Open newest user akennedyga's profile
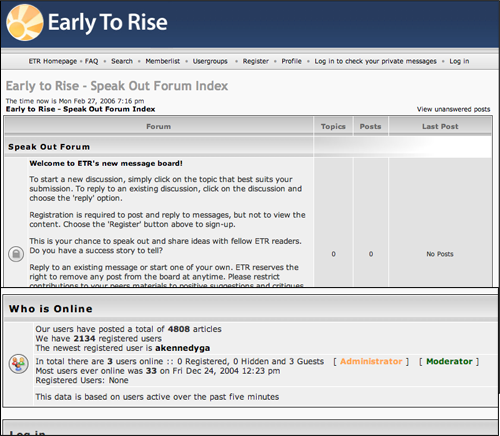This screenshot has width=500, height=436. tap(183, 348)
